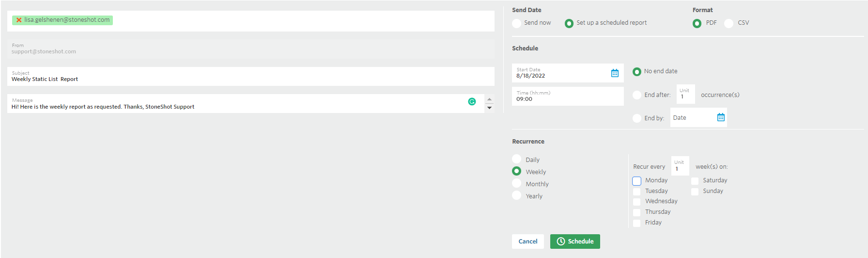The height and width of the screenshot is (258, 868).
Task: Select the Send now option
Action: pos(516,23)
